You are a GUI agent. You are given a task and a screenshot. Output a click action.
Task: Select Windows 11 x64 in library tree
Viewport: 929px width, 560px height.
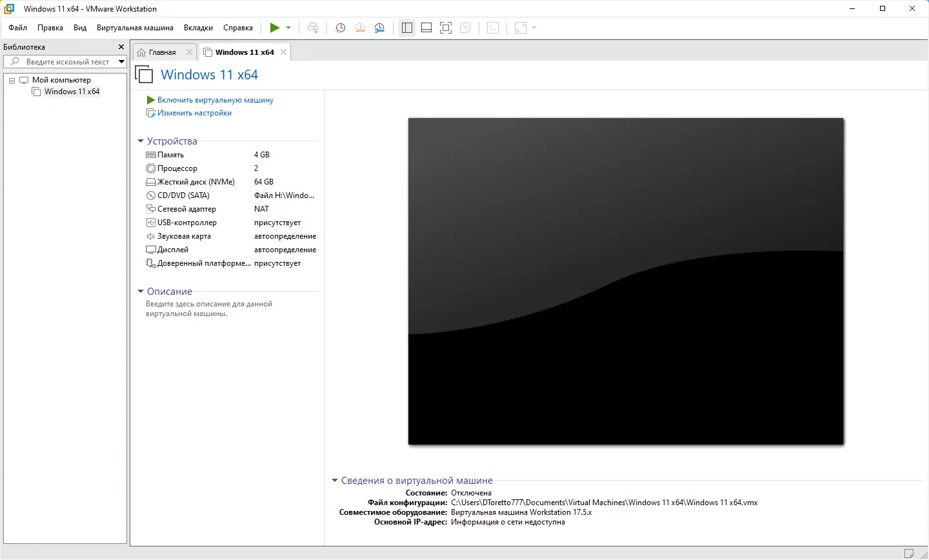(x=72, y=92)
